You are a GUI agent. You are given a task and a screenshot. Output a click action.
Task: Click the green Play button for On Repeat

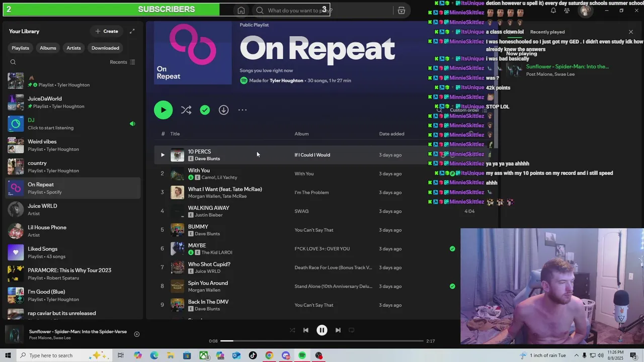[163, 110]
